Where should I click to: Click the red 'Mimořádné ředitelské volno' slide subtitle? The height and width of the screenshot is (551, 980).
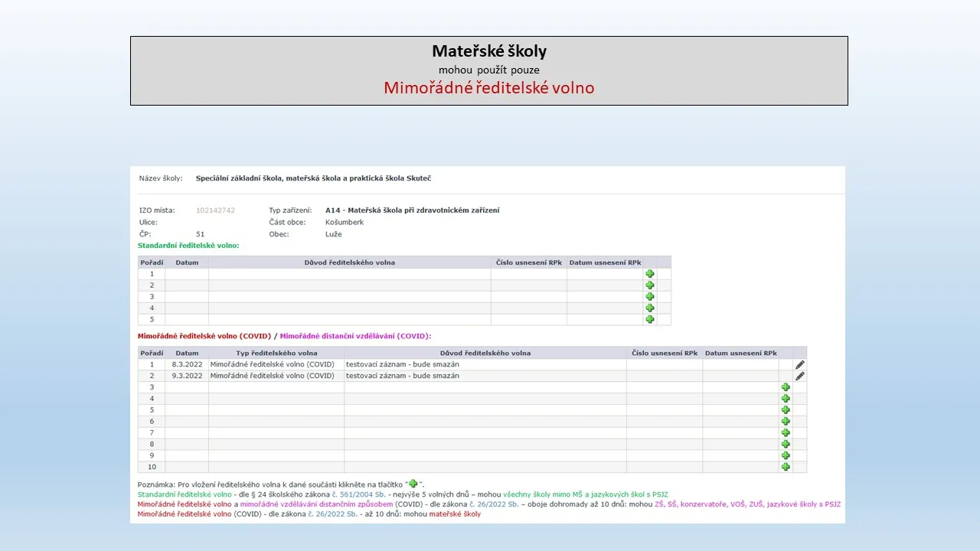click(x=489, y=87)
